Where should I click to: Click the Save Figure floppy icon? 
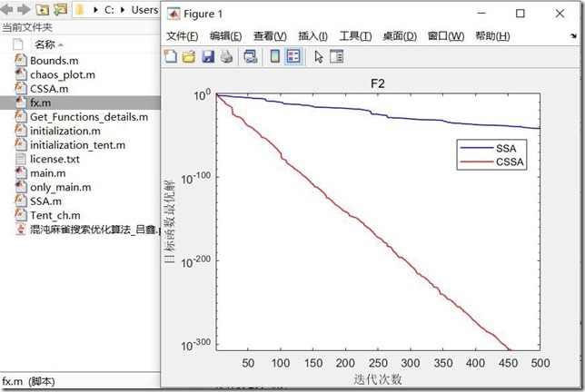tap(208, 56)
